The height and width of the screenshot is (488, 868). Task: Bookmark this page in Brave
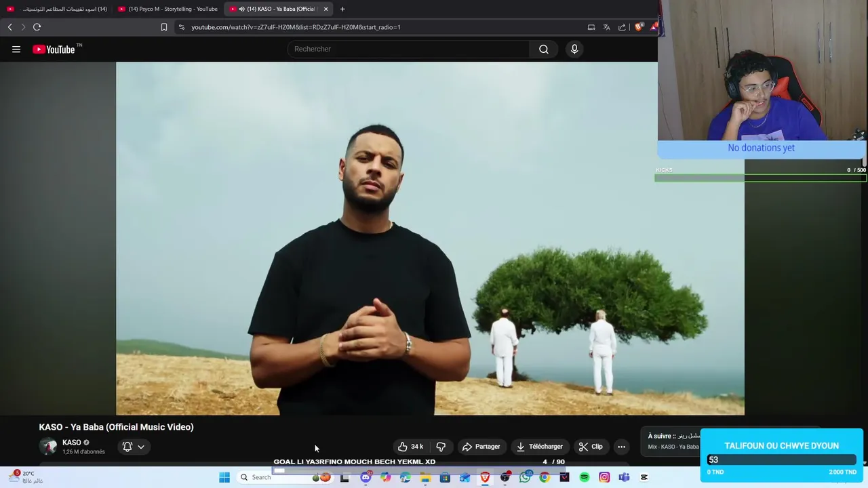tap(163, 27)
